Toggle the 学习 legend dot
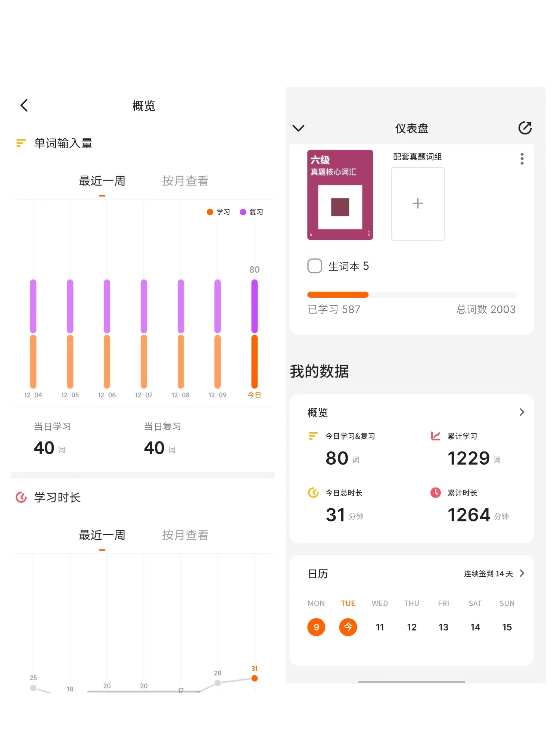This screenshot has height=747, width=560. pyautogui.click(x=210, y=212)
